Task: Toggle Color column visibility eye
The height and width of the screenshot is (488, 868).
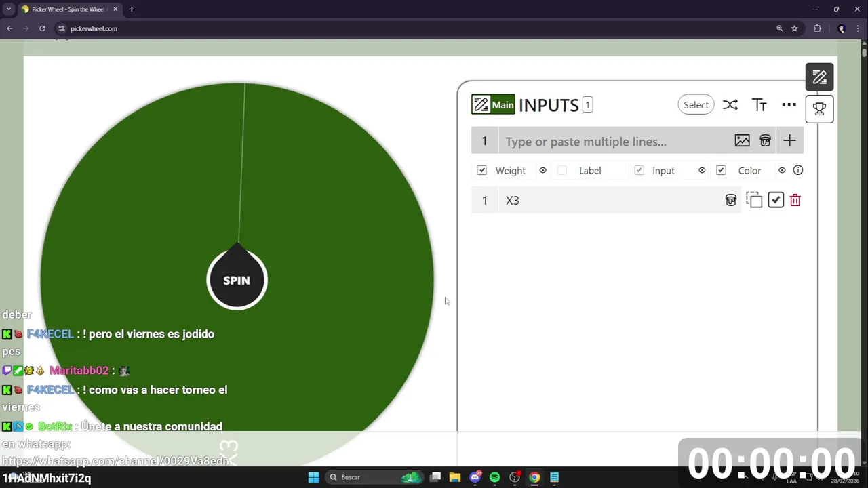Action: [782, 170]
